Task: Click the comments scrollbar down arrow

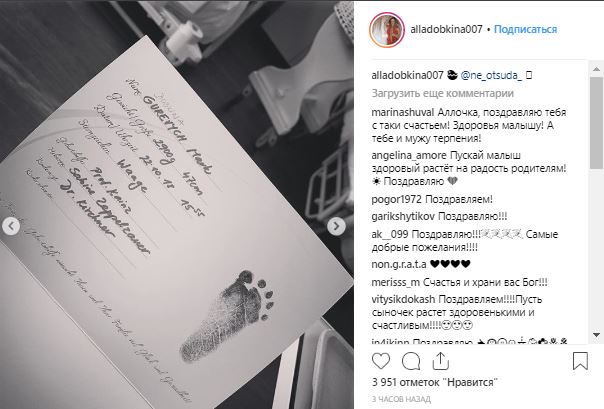Action: [596, 335]
